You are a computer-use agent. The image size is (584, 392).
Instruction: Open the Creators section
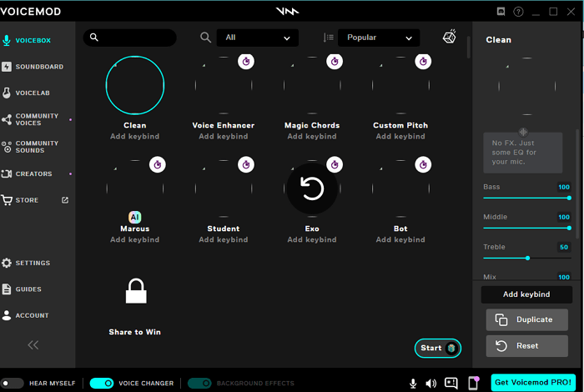[27, 173]
